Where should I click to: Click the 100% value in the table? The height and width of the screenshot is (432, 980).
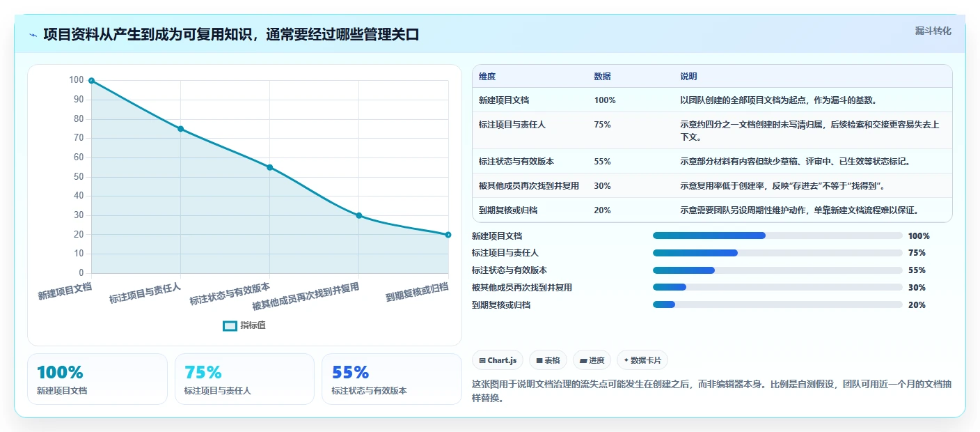(605, 100)
